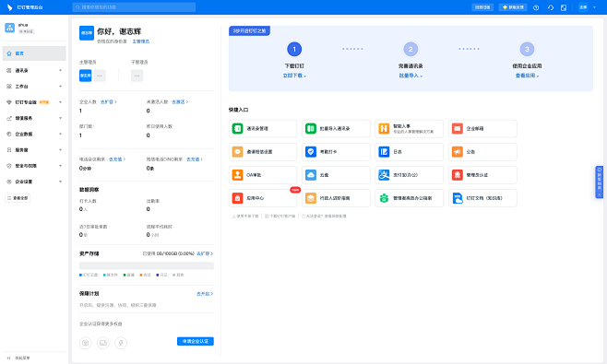Click step 2 circle 完善通讯录

coord(411,49)
